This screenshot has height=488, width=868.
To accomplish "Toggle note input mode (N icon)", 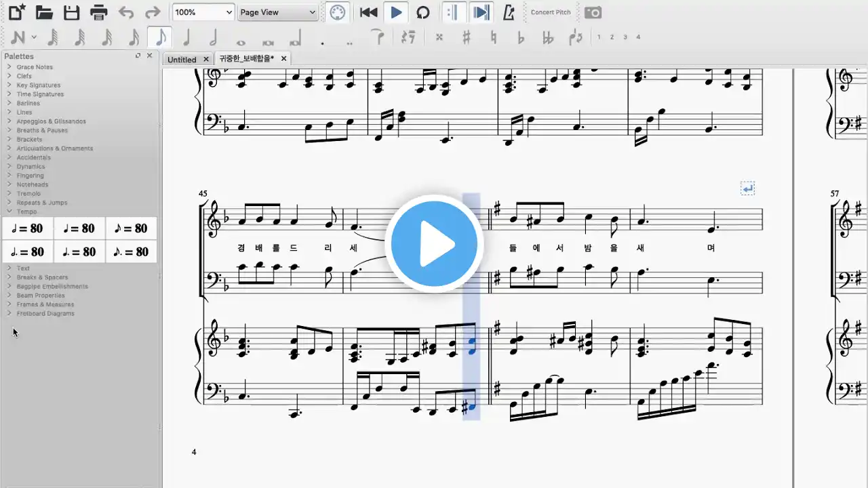I will [x=18, y=37].
